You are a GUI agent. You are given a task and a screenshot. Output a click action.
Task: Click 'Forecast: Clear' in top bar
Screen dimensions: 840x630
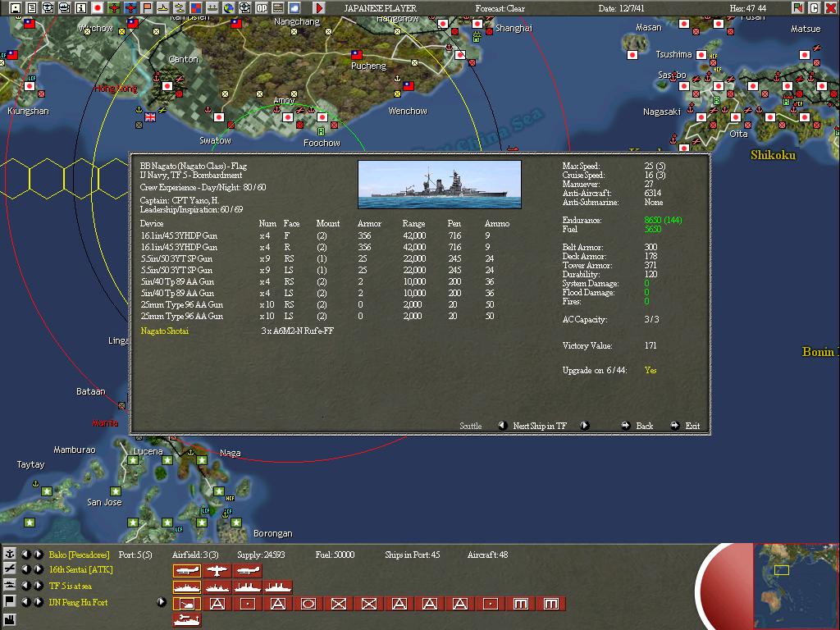(500, 8)
